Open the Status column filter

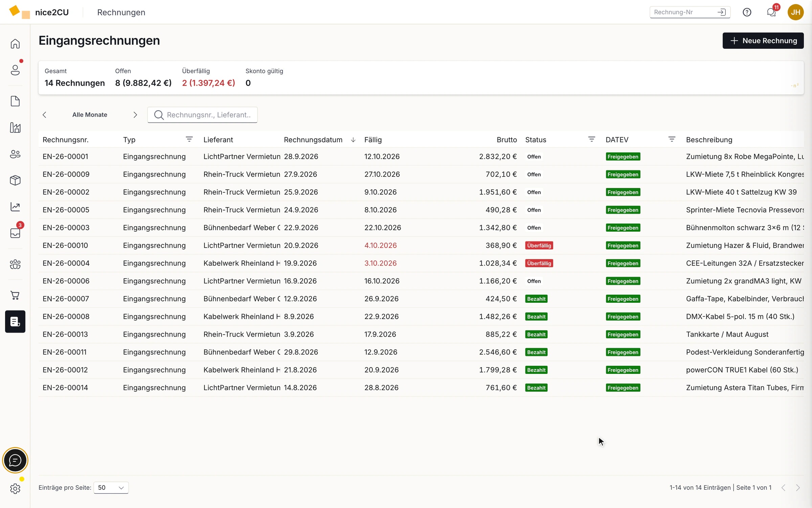[591, 139]
